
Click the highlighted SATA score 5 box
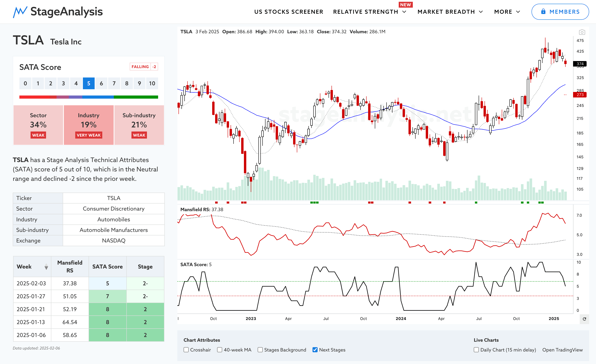[x=89, y=83]
